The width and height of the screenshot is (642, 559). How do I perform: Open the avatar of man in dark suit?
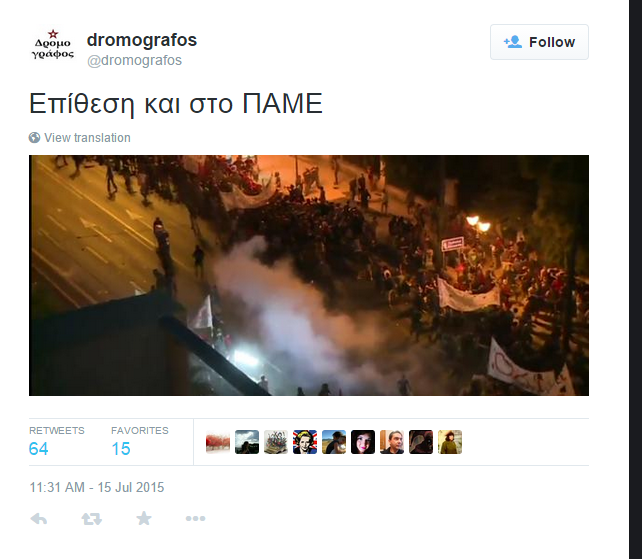click(392, 442)
